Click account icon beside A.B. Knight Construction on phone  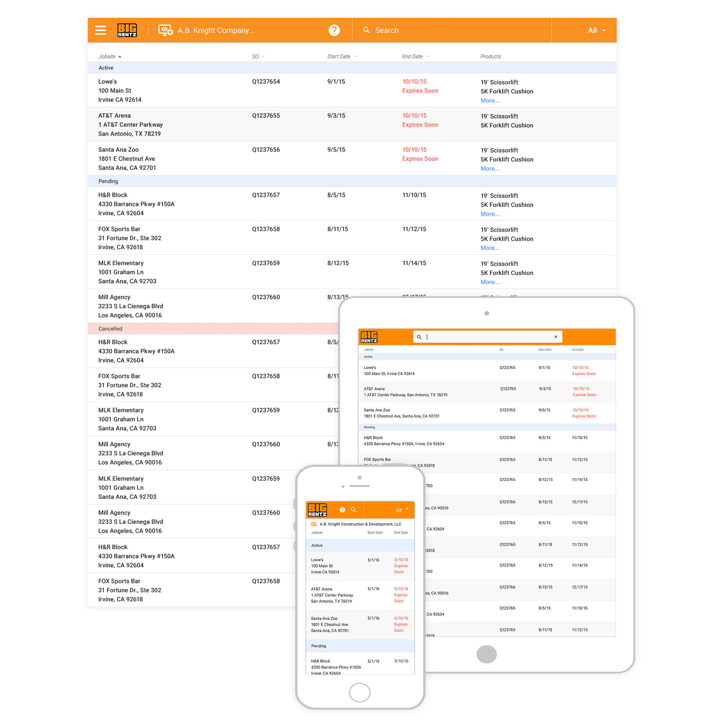coord(314,524)
